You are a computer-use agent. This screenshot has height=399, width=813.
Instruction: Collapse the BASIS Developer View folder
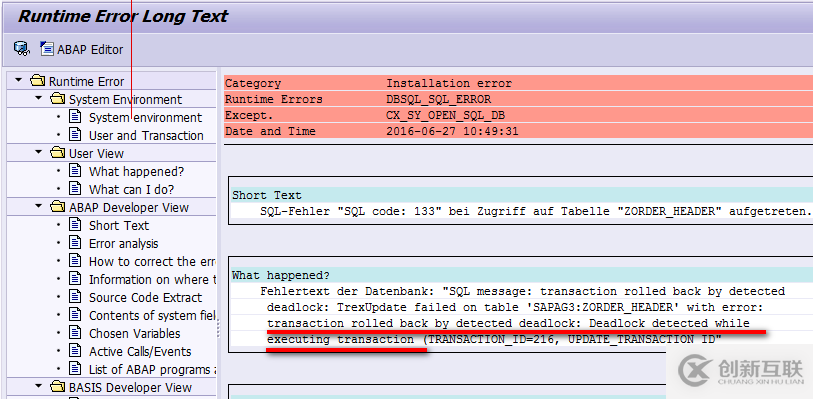click(x=38, y=386)
